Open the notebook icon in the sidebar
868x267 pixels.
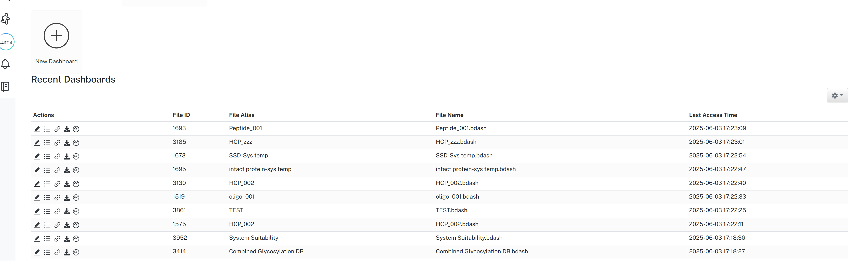point(5,87)
